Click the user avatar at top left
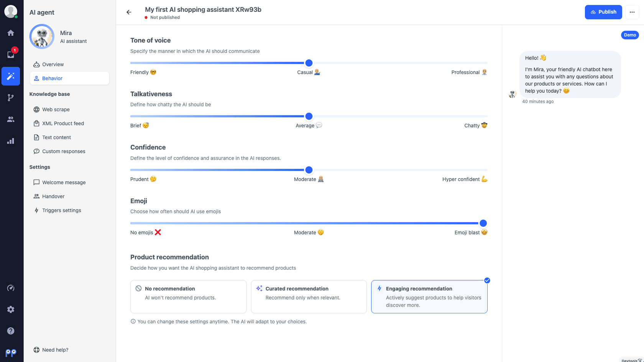The width and height of the screenshot is (644, 362). click(11, 11)
